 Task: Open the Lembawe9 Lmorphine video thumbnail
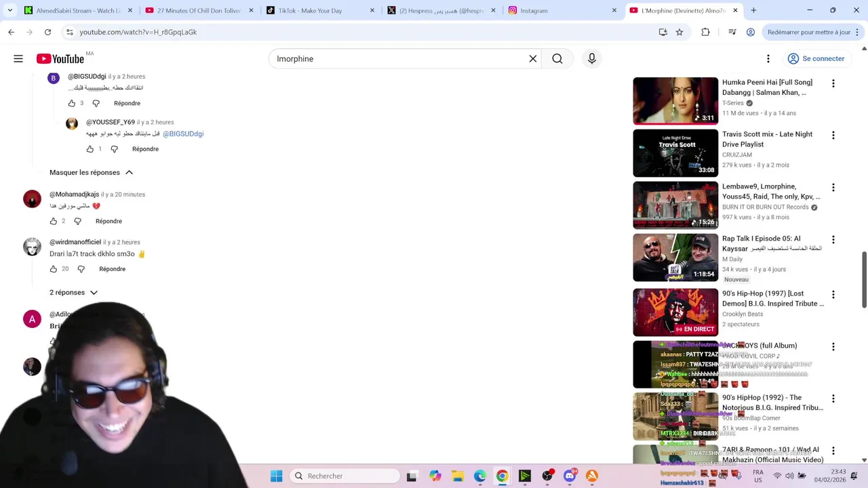675,205
